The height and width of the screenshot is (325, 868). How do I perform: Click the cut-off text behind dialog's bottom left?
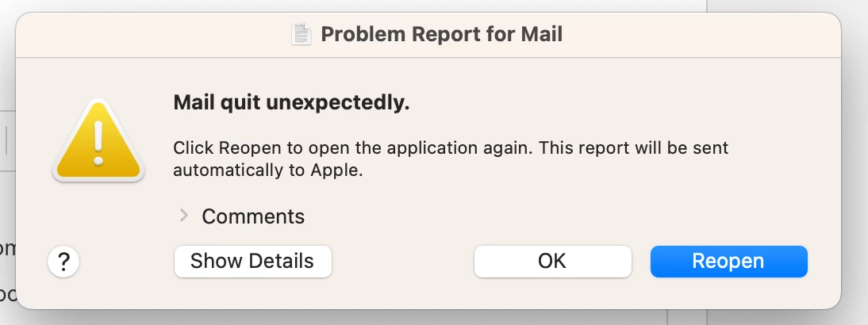pyautogui.click(x=7, y=293)
